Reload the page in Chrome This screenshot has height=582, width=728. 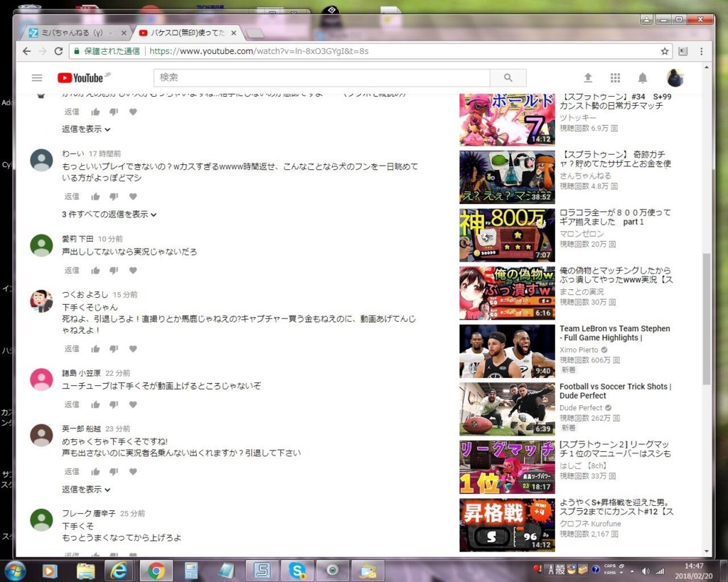pos(58,51)
